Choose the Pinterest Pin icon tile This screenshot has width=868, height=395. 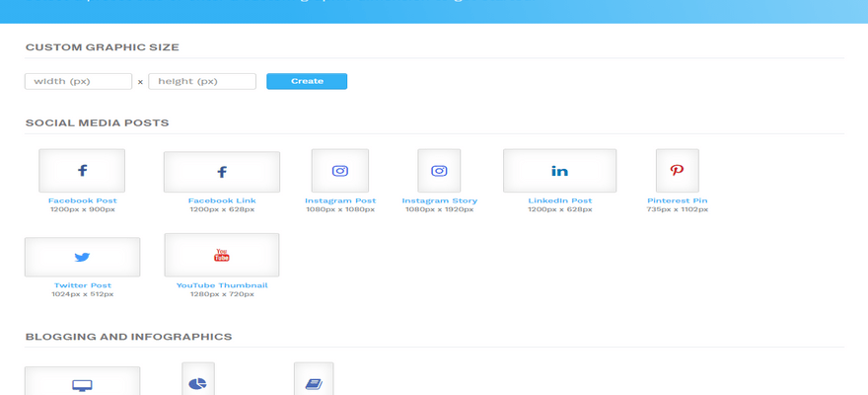[677, 171]
